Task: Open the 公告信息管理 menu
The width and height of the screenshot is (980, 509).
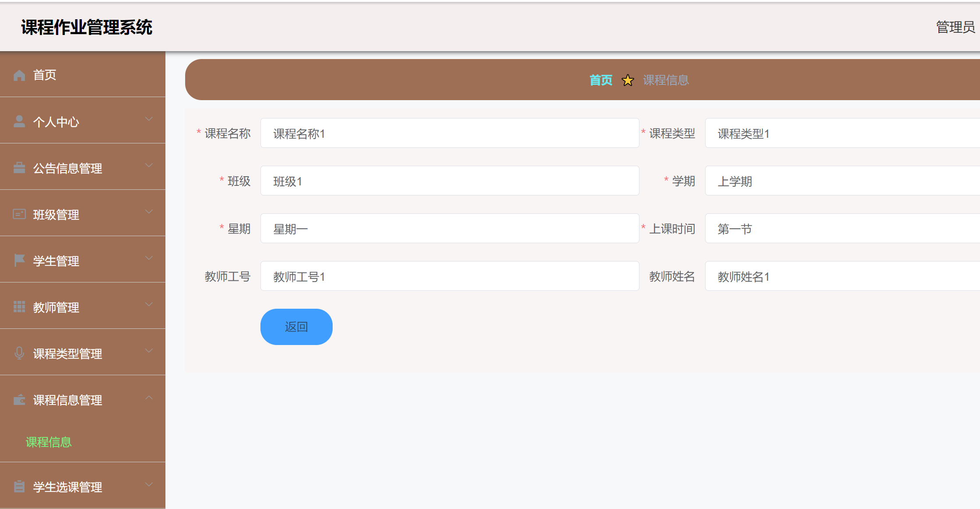Action: 68,167
